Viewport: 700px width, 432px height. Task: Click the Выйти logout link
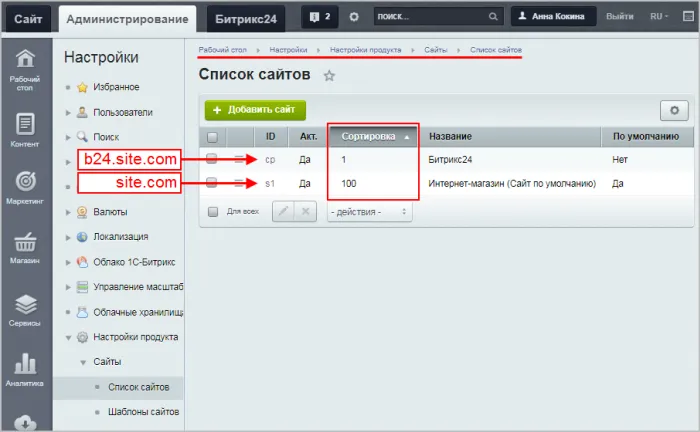click(619, 17)
